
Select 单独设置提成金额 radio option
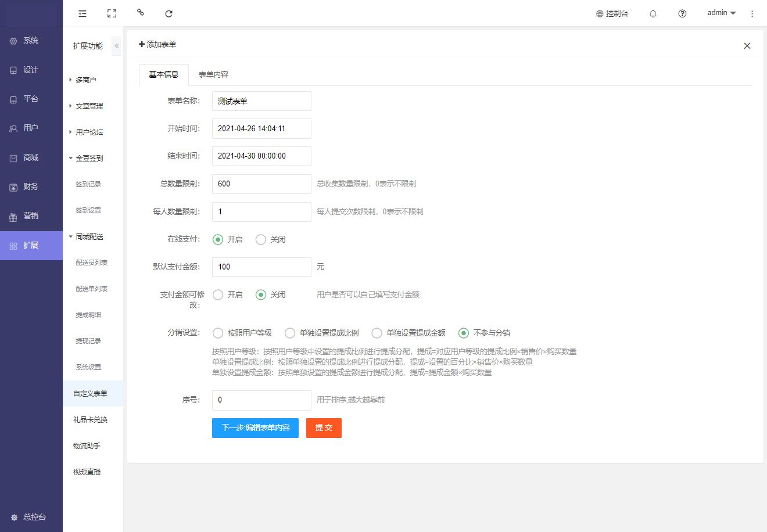pos(377,333)
